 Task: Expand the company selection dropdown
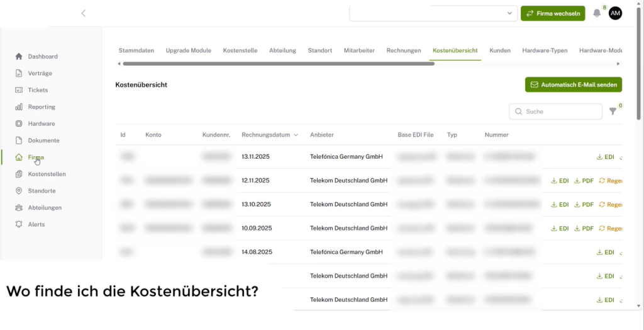click(x=509, y=13)
